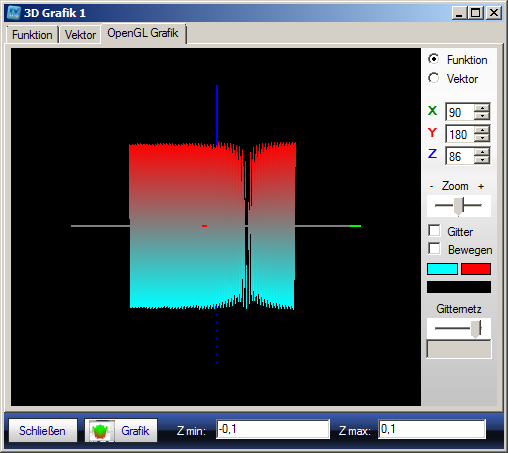
Task: Switch to the Vektor tab
Action: [80, 35]
